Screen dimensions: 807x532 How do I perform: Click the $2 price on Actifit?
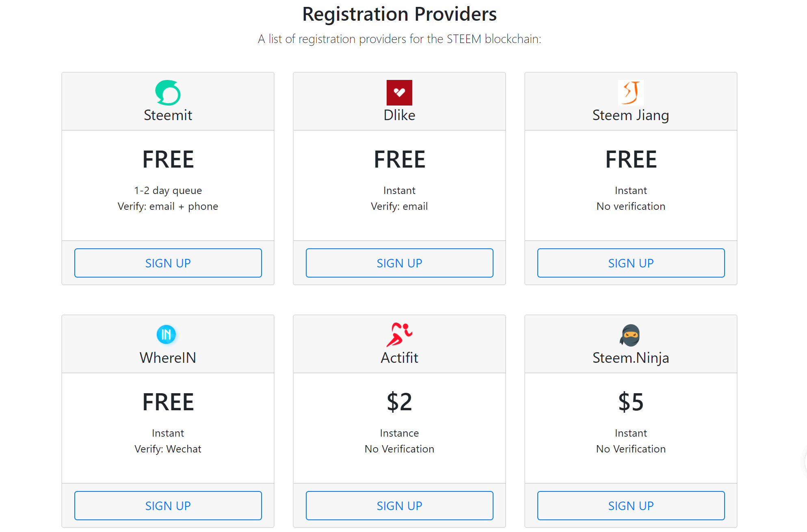(x=399, y=402)
